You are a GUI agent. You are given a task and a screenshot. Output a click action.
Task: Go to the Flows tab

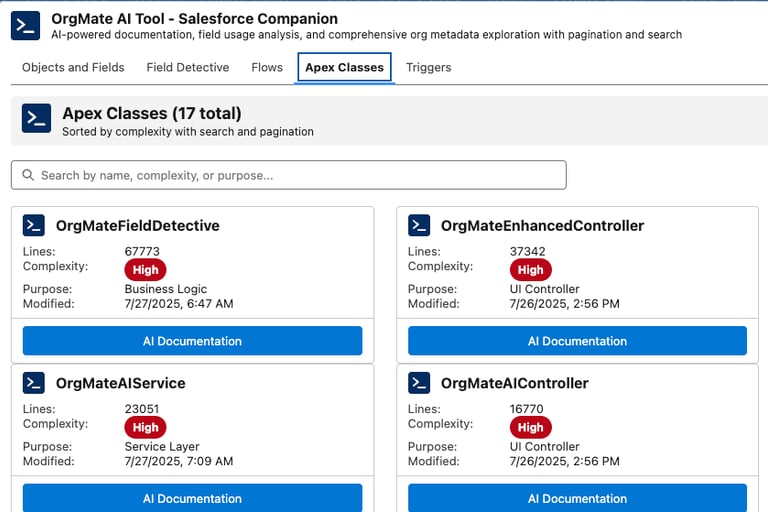267,68
